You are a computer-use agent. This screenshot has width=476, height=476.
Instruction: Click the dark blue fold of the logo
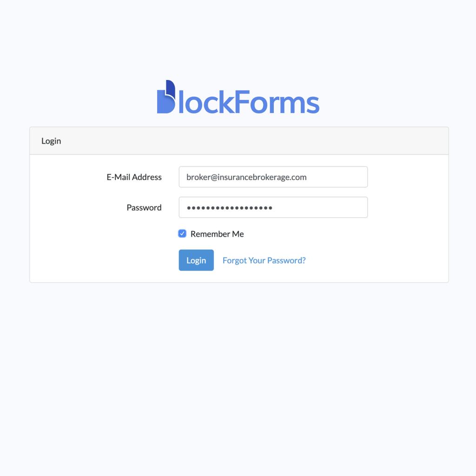click(171, 87)
